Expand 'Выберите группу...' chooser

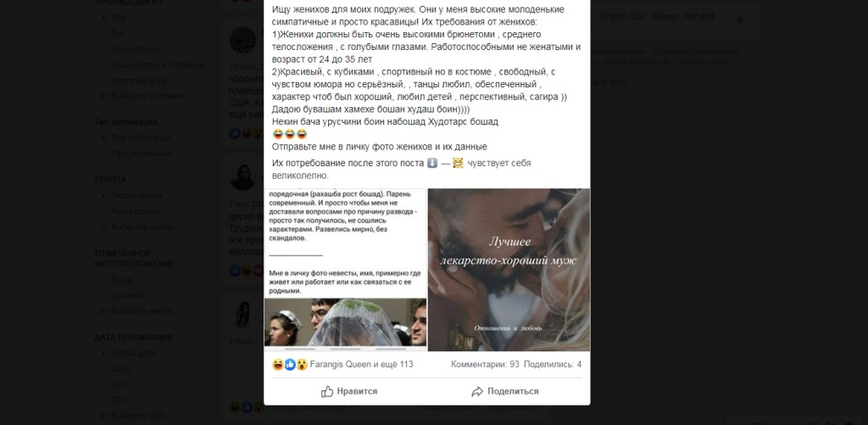click(x=140, y=227)
